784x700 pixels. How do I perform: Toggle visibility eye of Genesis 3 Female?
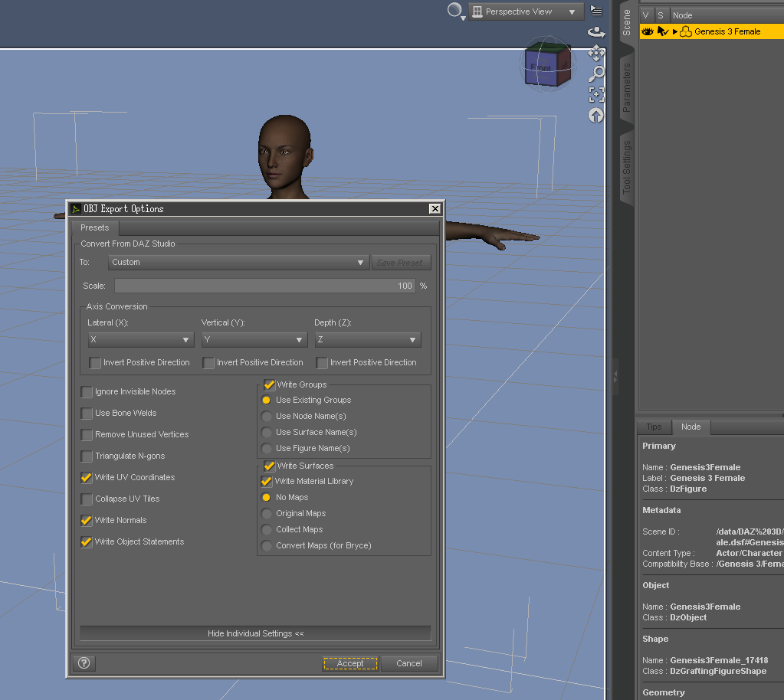point(647,31)
